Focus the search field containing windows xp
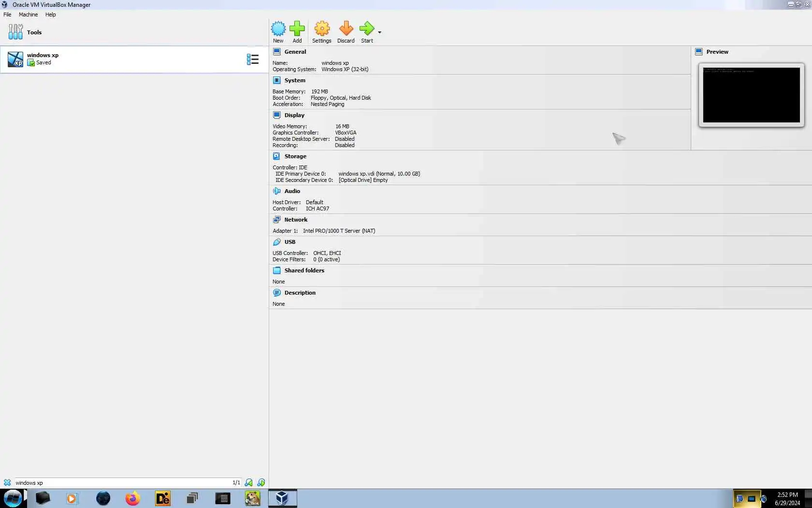The height and width of the screenshot is (508, 812). coord(128,483)
